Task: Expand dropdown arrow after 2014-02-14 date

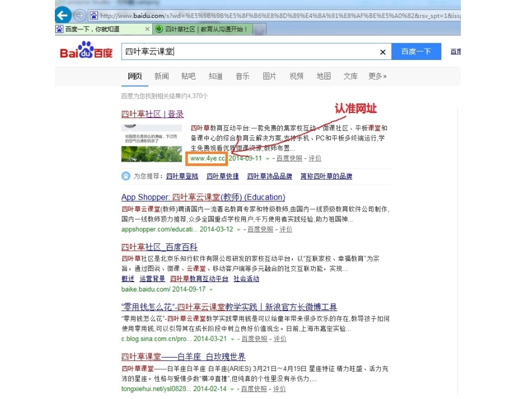Action: pyautogui.click(x=232, y=389)
